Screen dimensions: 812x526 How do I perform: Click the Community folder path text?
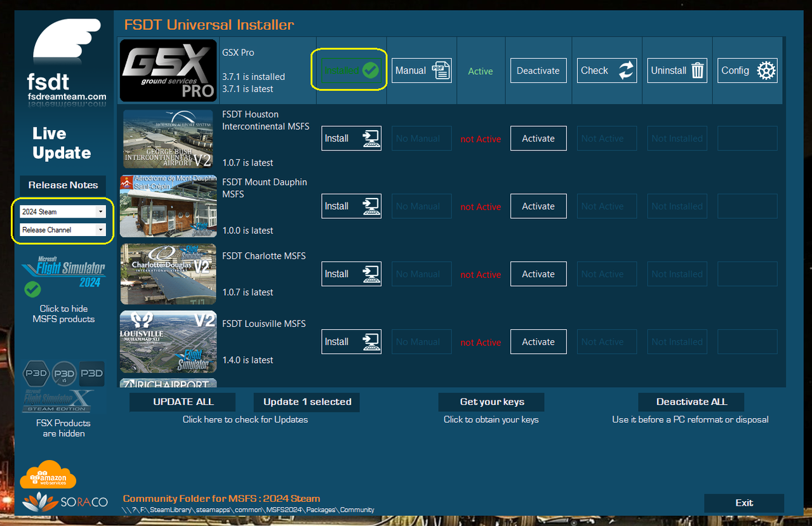click(248, 510)
